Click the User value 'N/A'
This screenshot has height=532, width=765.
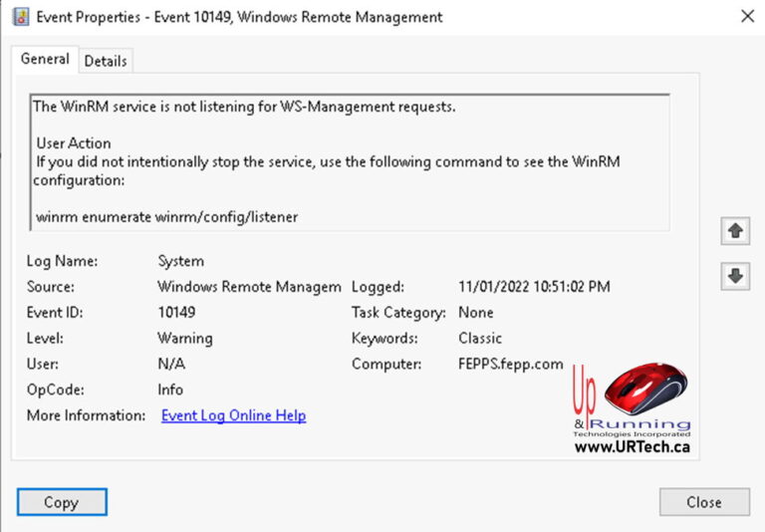click(x=171, y=364)
